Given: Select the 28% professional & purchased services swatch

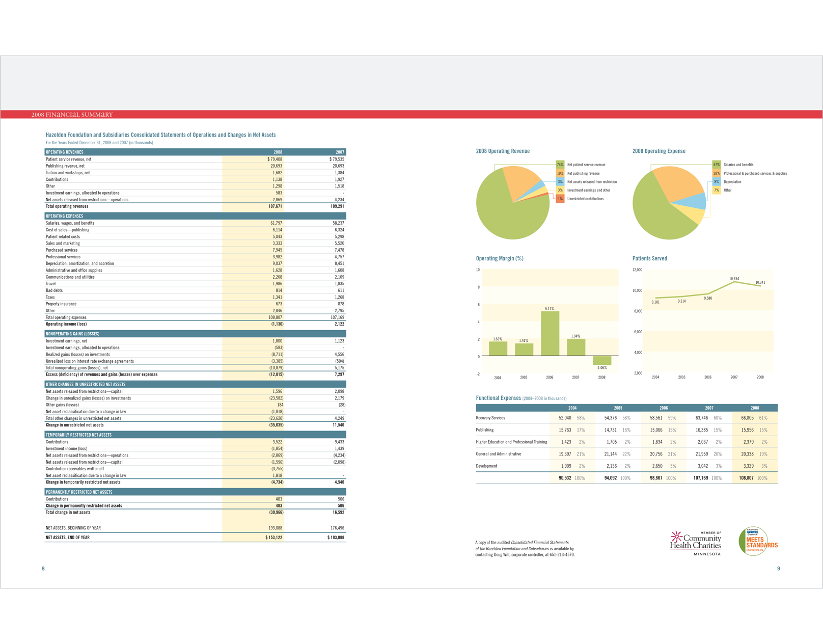Looking at the screenshot, I should click(716, 173).
